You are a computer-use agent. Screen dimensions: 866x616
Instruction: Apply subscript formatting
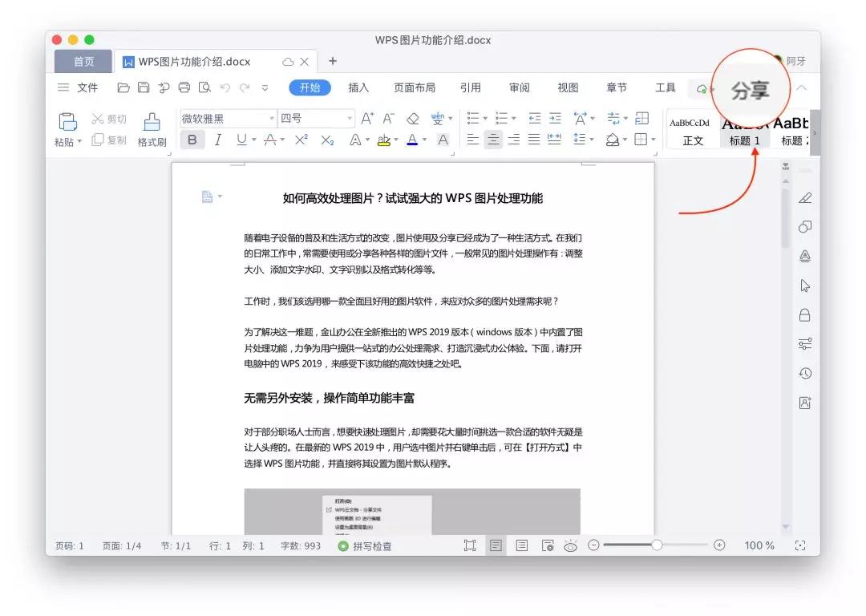pos(326,140)
